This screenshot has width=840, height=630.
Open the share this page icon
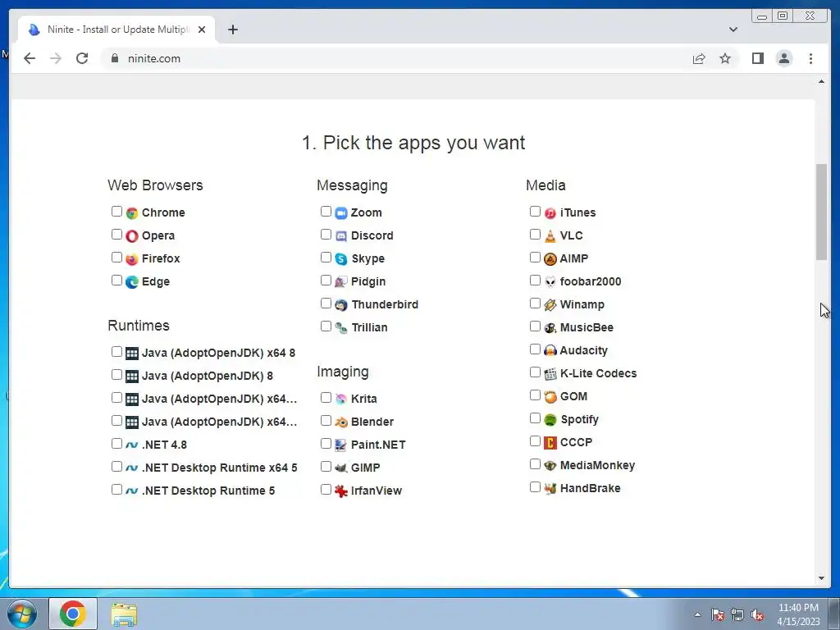[x=699, y=58]
